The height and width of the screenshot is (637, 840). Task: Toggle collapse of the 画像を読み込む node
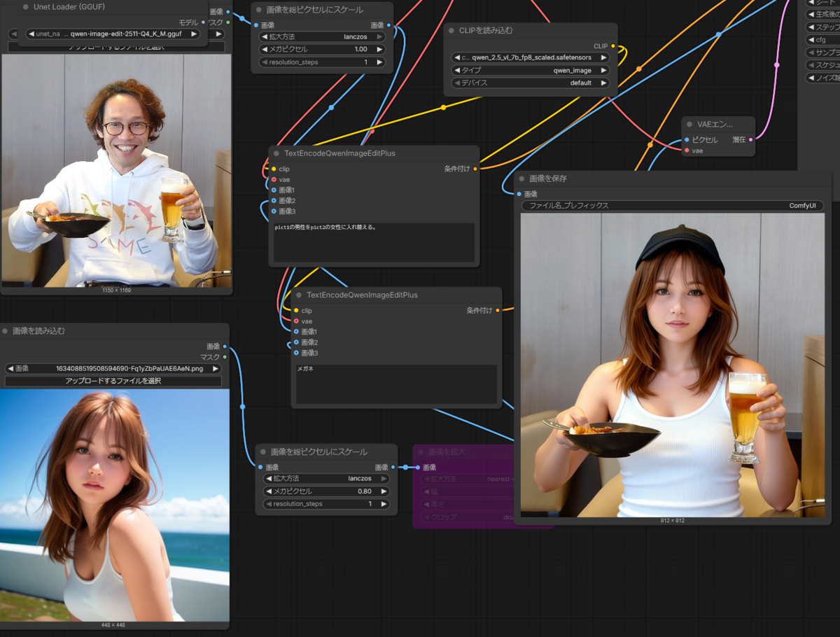coord(6,330)
